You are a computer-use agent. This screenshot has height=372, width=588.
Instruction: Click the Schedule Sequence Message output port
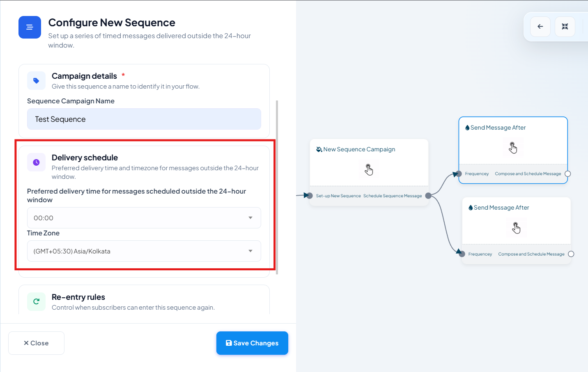coord(428,196)
